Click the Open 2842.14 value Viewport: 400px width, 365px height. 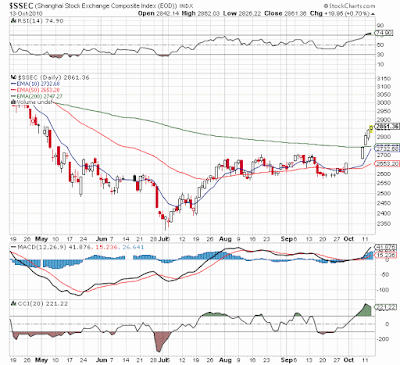click(159, 13)
